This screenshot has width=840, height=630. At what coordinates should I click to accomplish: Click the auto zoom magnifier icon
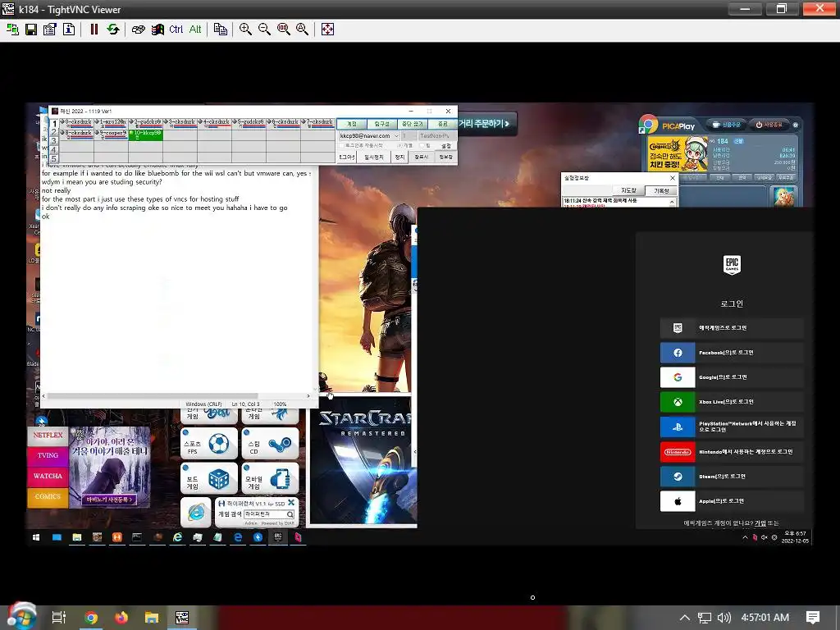[x=302, y=30]
